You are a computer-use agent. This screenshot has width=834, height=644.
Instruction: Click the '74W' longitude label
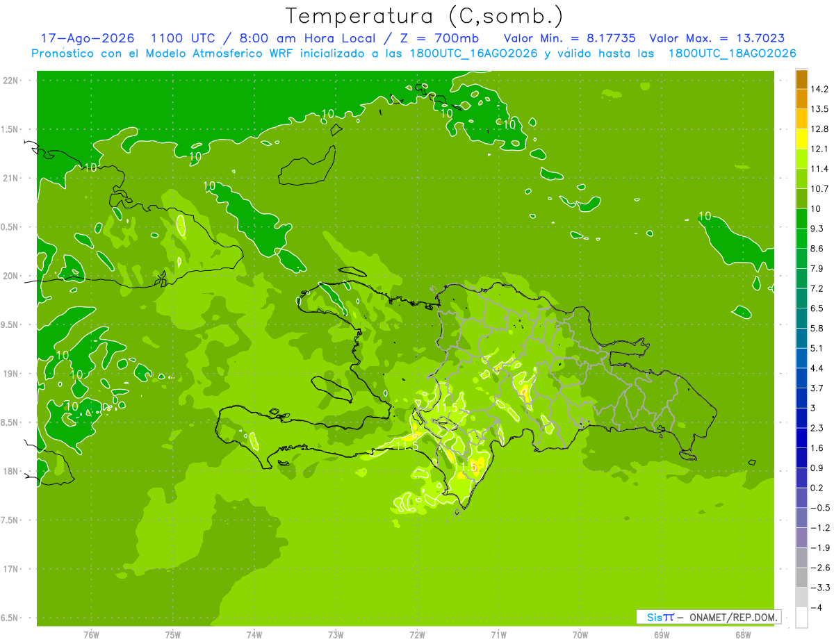[x=254, y=635]
